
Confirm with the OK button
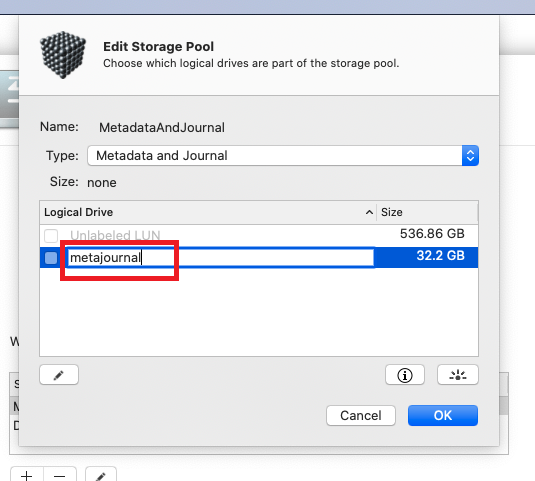[x=443, y=416]
